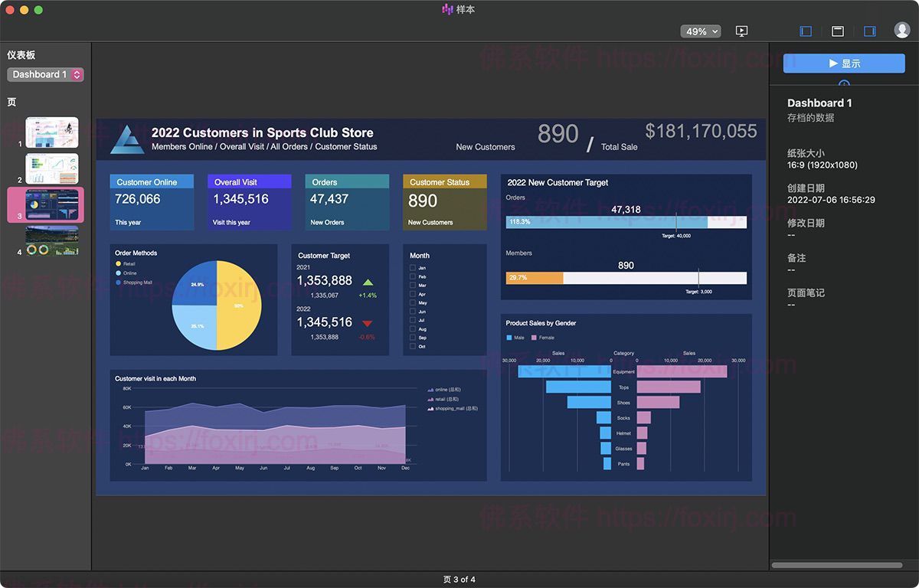
Task: Click the blue triangle logo in header
Action: point(127,139)
